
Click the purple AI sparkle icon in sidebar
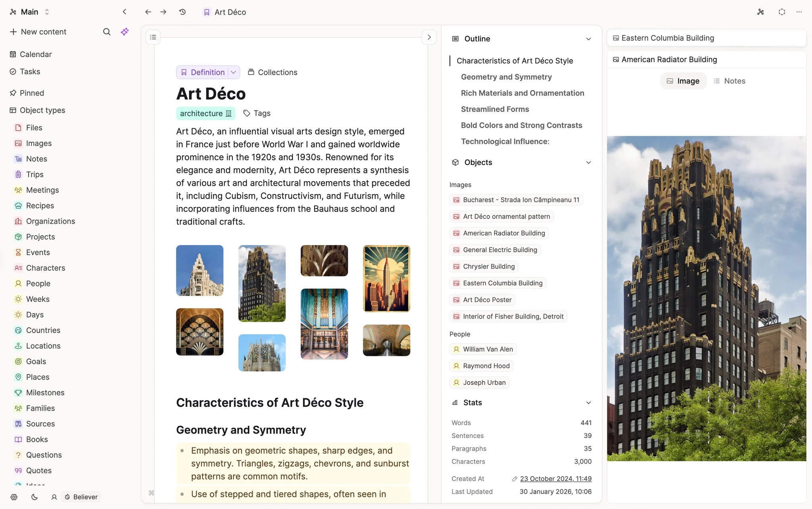point(124,31)
